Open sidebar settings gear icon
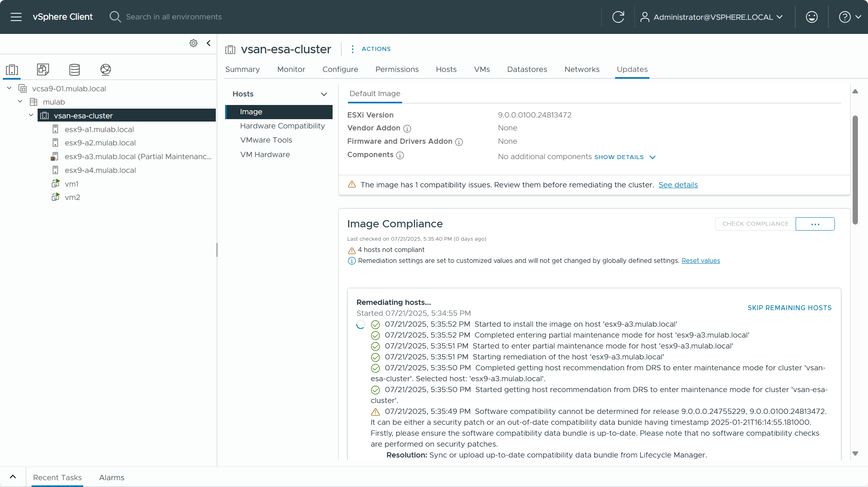The width and height of the screenshot is (868, 487). [194, 43]
